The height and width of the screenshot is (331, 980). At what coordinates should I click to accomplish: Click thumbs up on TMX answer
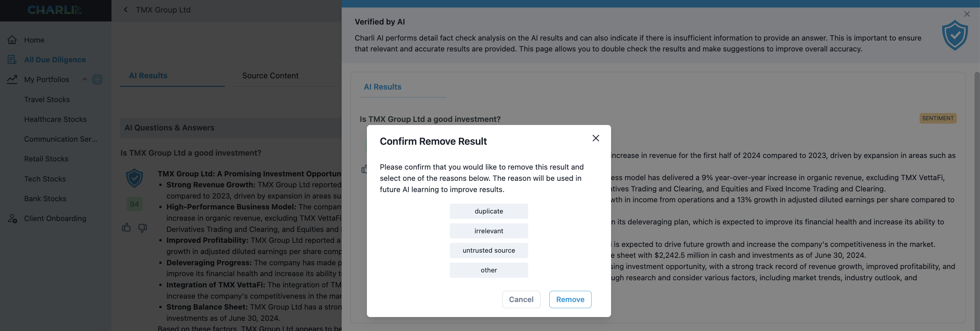pos(126,227)
